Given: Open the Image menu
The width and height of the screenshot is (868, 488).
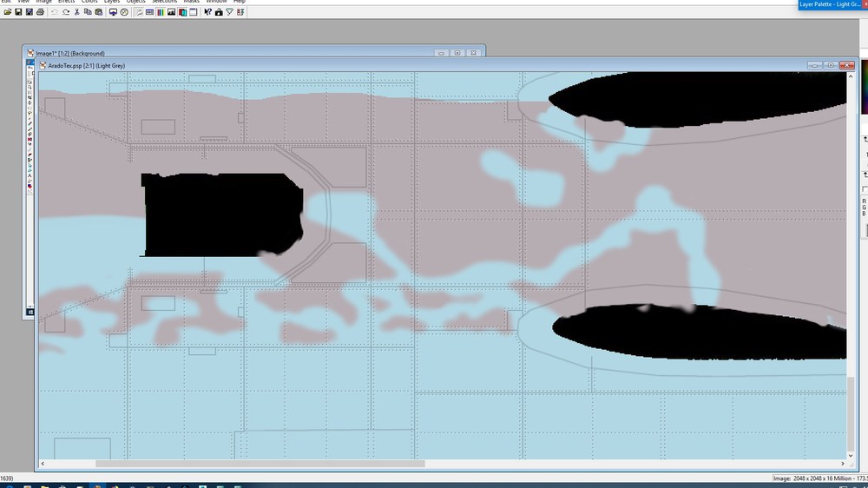Looking at the screenshot, I should [43, 2].
